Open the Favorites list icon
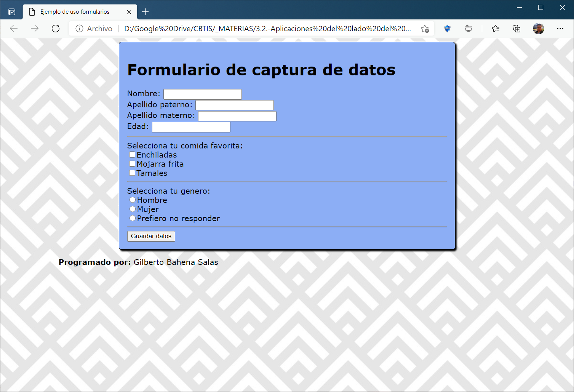 pos(496,29)
